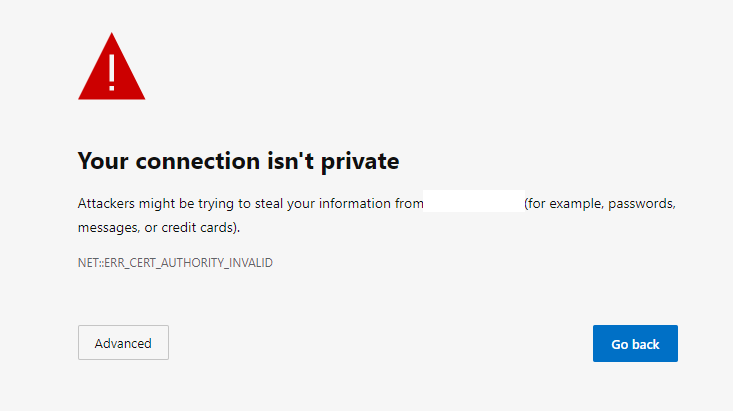Click the word "passwords" in the description

tap(645, 203)
